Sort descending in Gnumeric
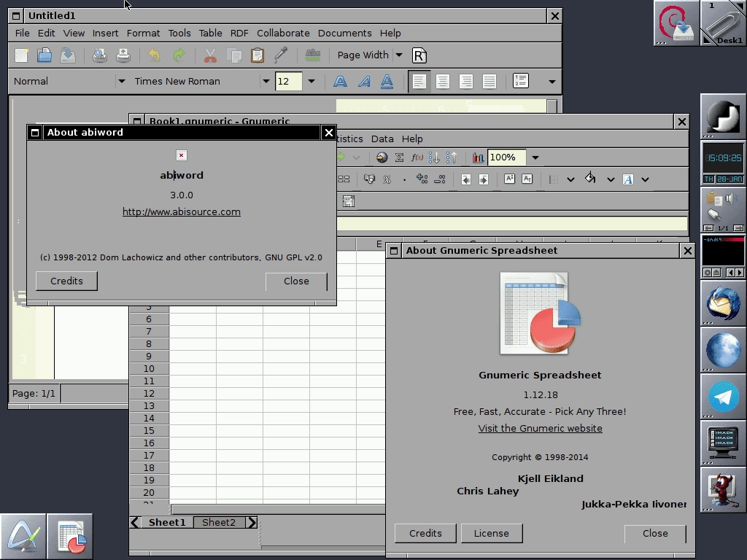This screenshot has width=747, height=560. (x=451, y=157)
